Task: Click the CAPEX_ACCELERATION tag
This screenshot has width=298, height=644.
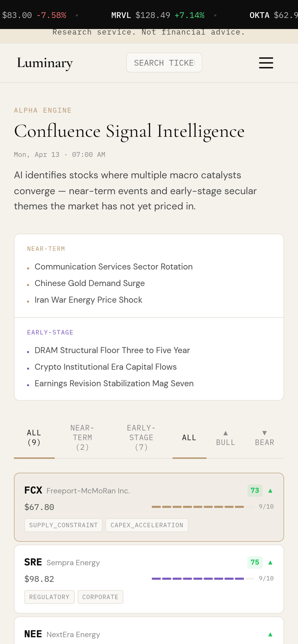Action: (x=147, y=525)
